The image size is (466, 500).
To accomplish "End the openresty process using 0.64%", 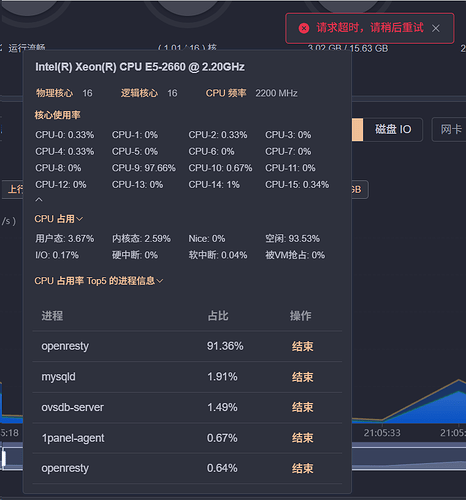I will coord(302,468).
